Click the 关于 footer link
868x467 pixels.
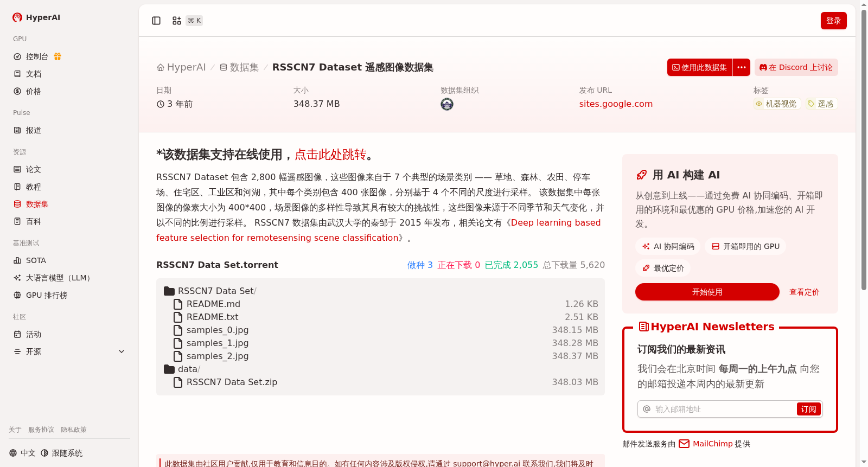click(x=15, y=430)
